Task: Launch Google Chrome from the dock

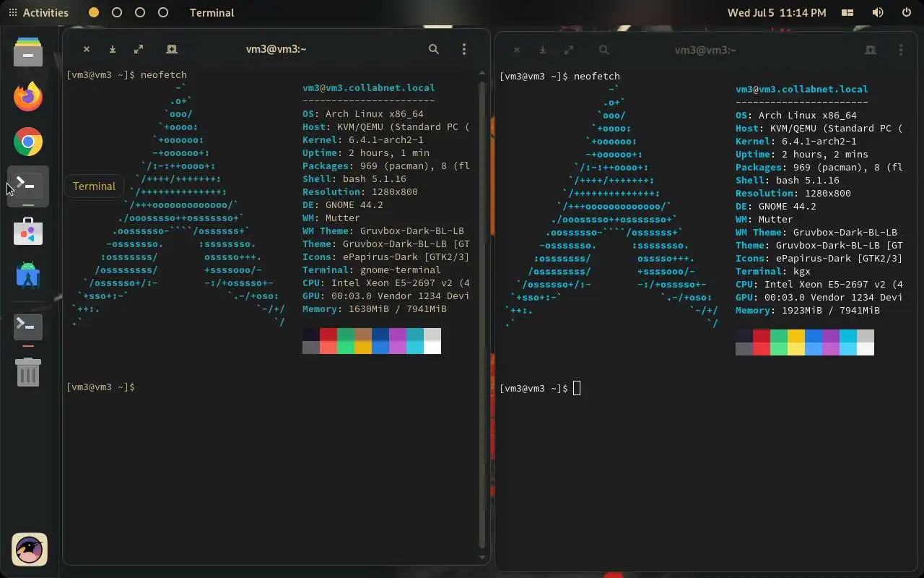Action: coord(28,142)
